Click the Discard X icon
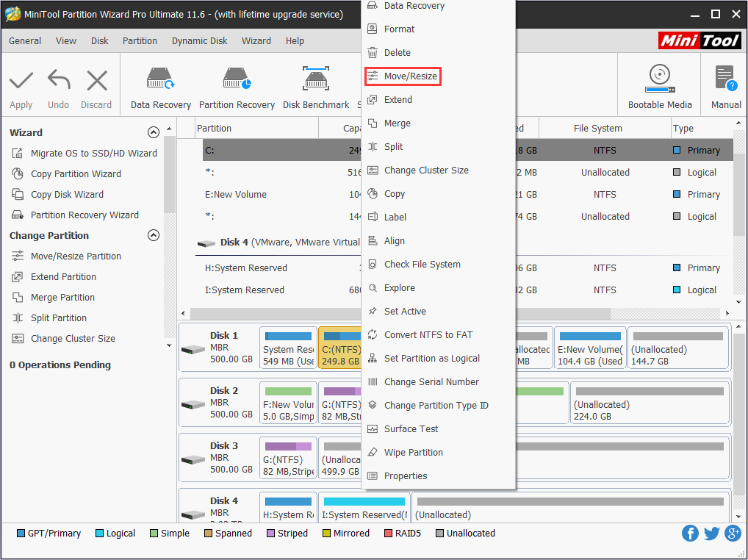This screenshot has height=560, width=748. [97, 80]
